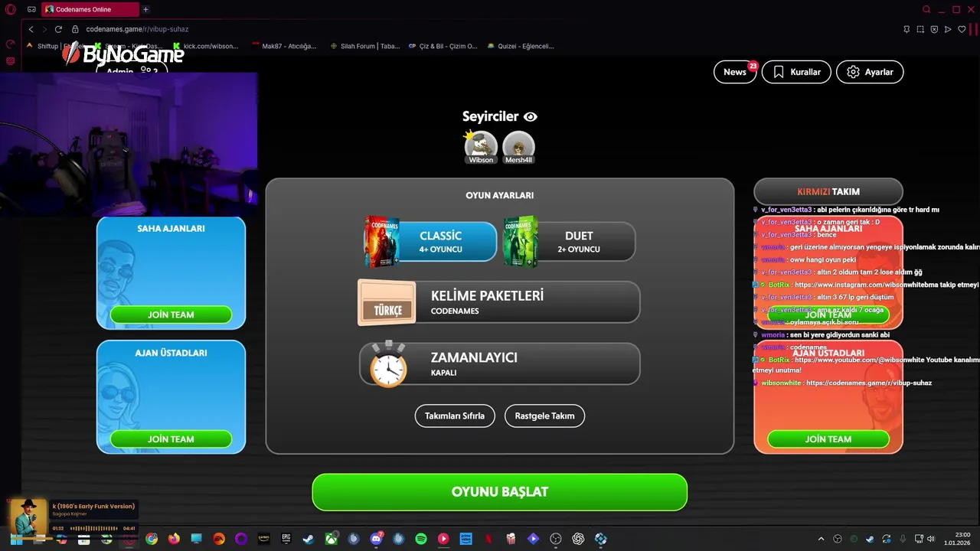Open the Ayarlar settings button
Viewport: 980px width, 551px height.
(x=870, y=72)
